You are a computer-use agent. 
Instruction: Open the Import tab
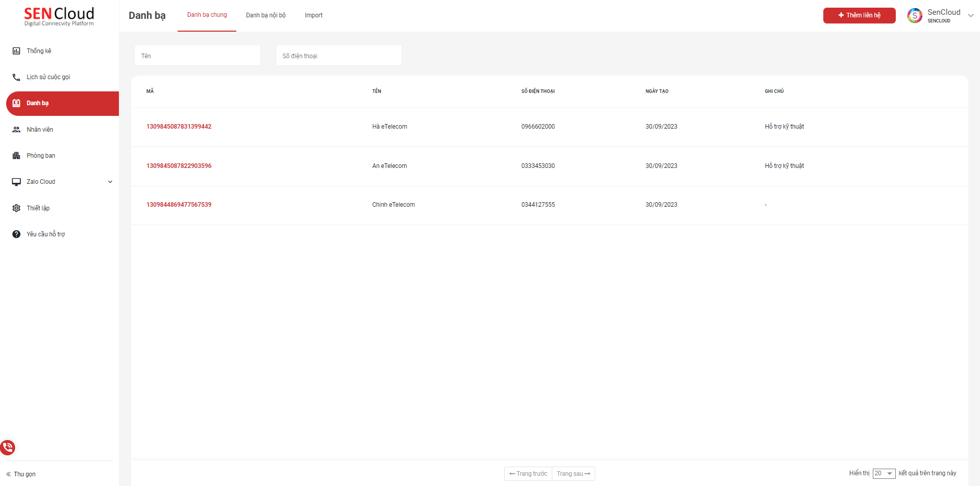pyautogui.click(x=313, y=15)
